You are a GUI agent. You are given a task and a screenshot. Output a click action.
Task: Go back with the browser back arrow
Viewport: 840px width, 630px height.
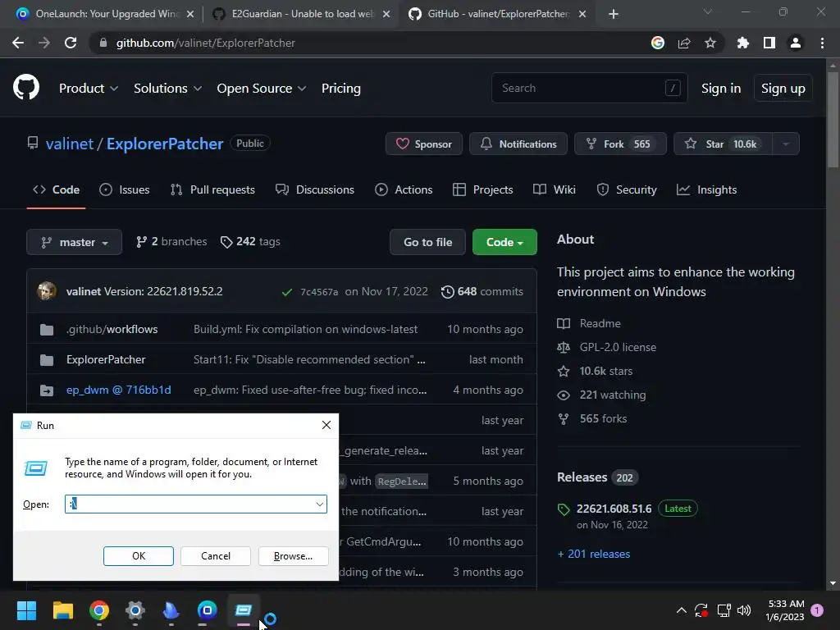point(18,43)
